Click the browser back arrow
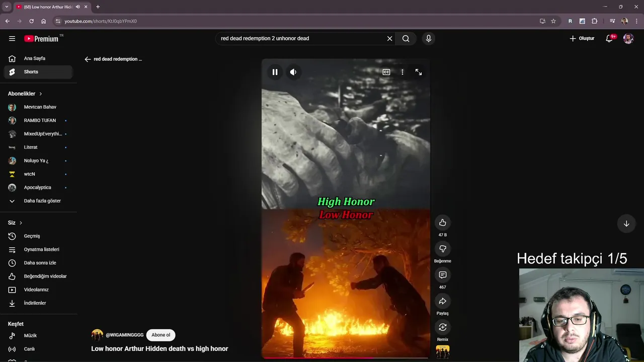 pos(7,21)
